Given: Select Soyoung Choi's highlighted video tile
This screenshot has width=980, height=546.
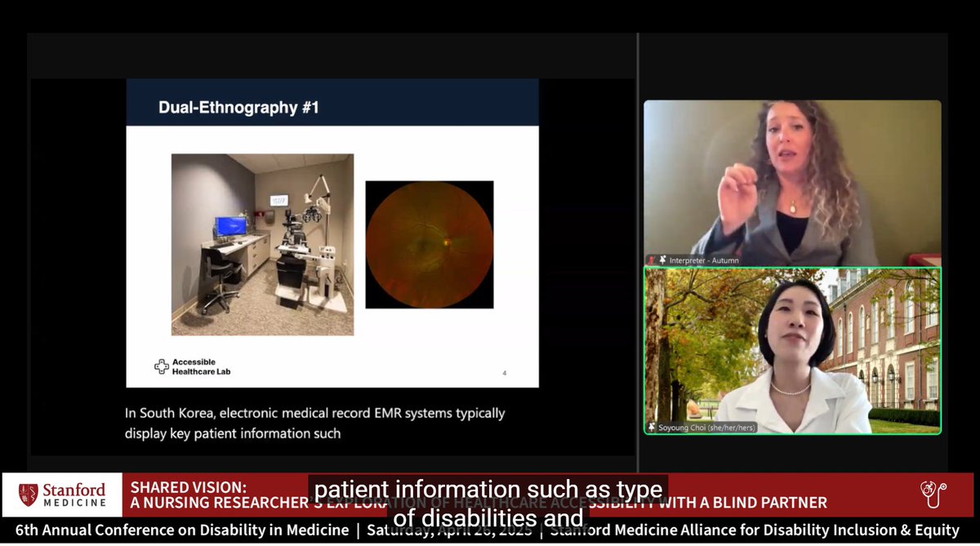Looking at the screenshot, I should 792,351.
